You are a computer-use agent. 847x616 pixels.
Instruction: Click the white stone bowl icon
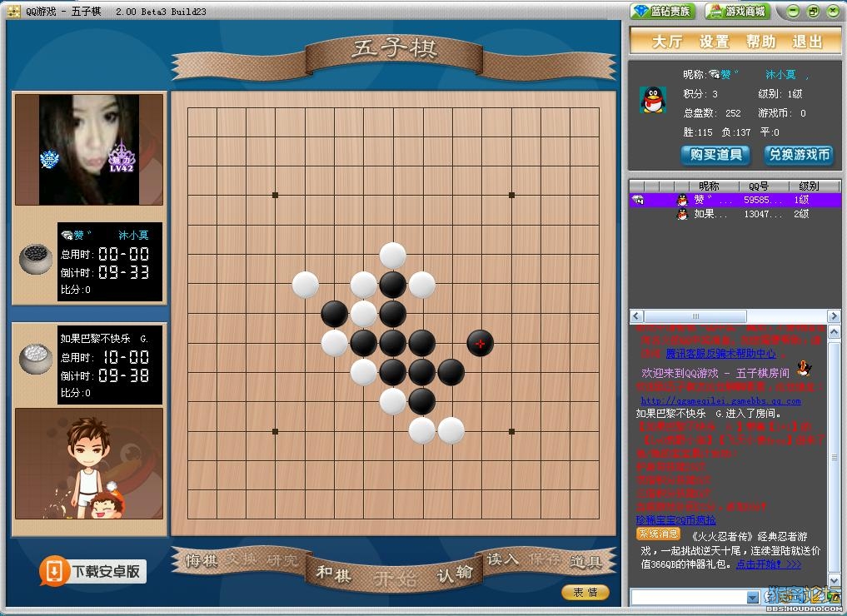(x=35, y=359)
